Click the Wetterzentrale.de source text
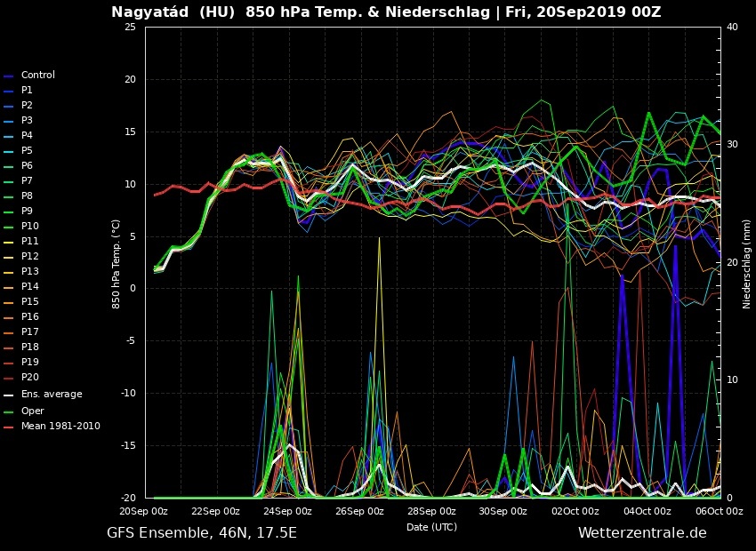The width and height of the screenshot is (756, 551). click(x=642, y=533)
